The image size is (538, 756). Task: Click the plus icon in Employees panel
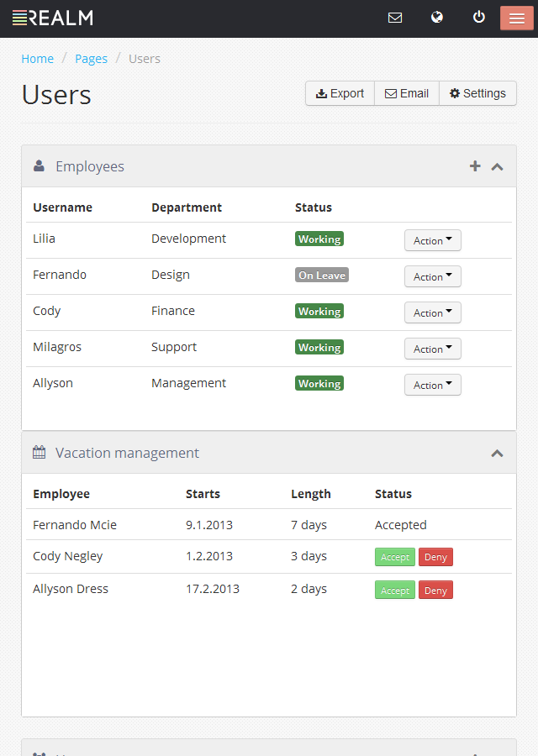[475, 166]
